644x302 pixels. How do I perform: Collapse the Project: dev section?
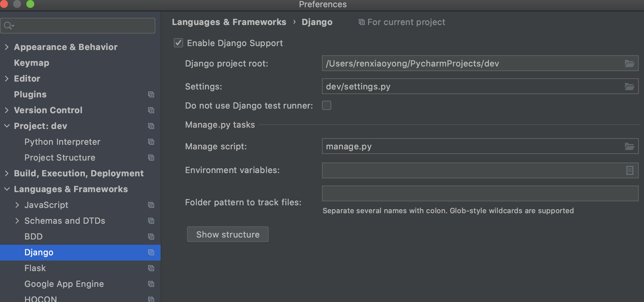(7, 126)
